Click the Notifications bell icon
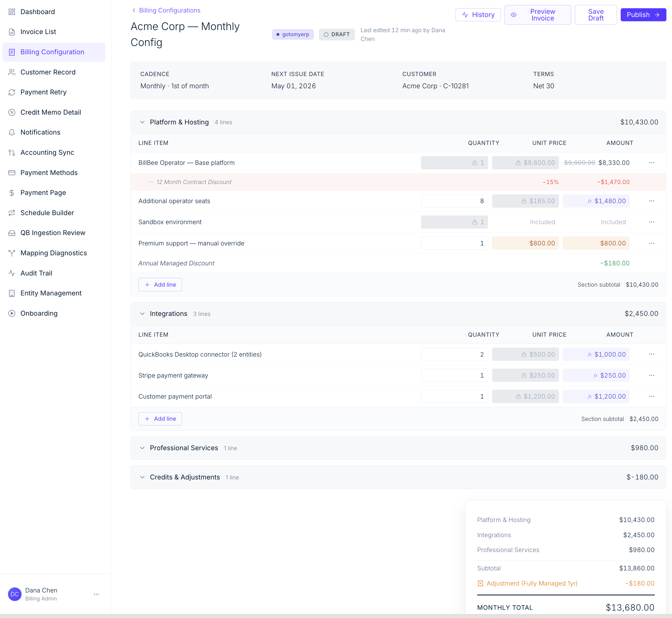The width and height of the screenshot is (672, 618). (12, 132)
